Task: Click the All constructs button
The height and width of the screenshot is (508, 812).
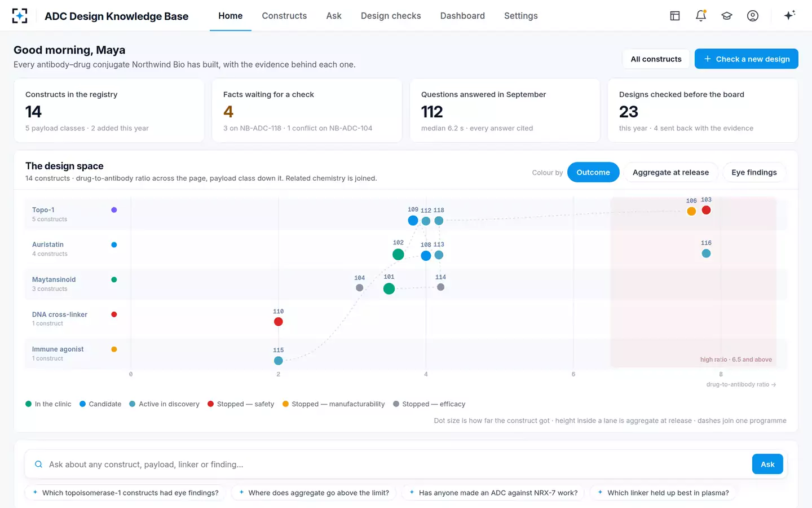Action: (656, 59)
